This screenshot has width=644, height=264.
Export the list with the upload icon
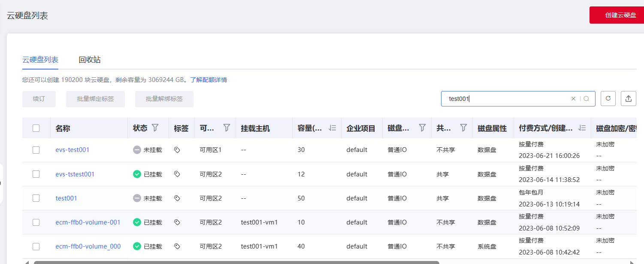point(629,98)
